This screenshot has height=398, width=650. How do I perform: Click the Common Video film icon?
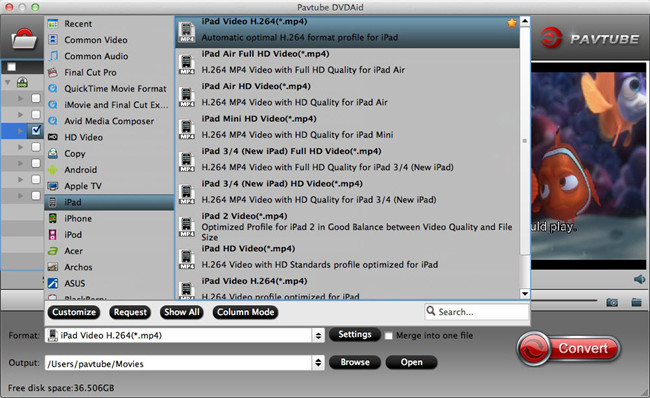pyautogui.click(x=53, y=40)
